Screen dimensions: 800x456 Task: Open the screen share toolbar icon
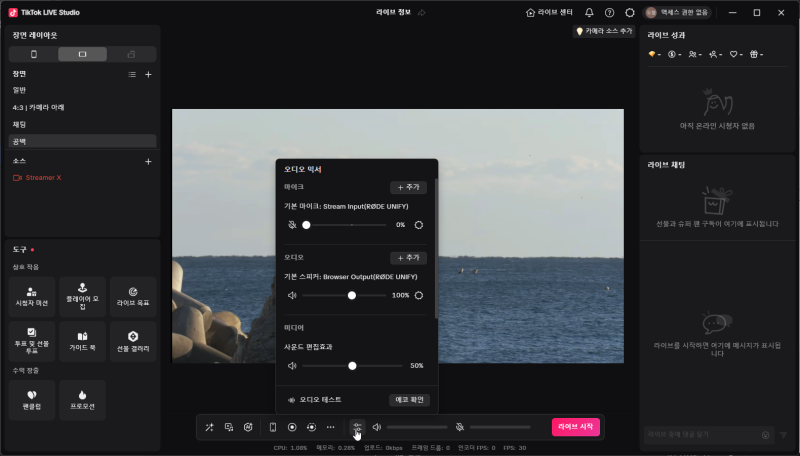coord(229,427)
